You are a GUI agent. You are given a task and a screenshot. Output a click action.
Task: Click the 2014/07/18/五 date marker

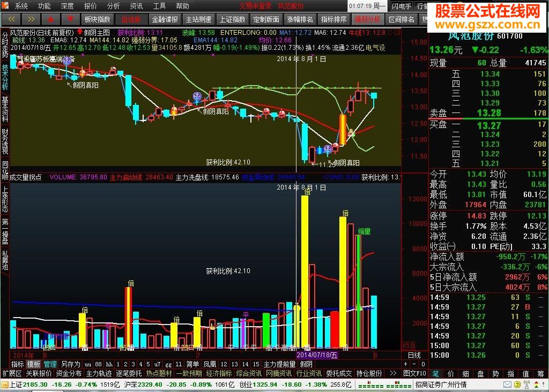pos(317,355)
